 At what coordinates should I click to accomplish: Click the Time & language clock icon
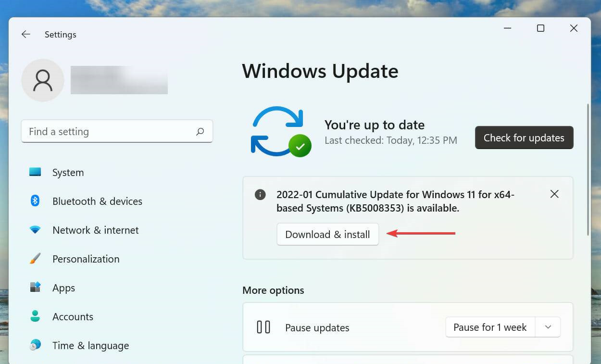point(35,345)
